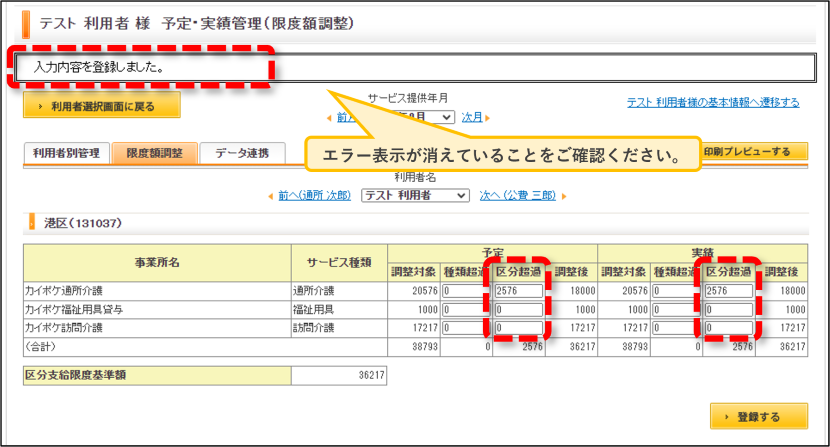Click the 利用者選択画面に戻る button
The width and height of the screenshot is (830, 447).
102,105
